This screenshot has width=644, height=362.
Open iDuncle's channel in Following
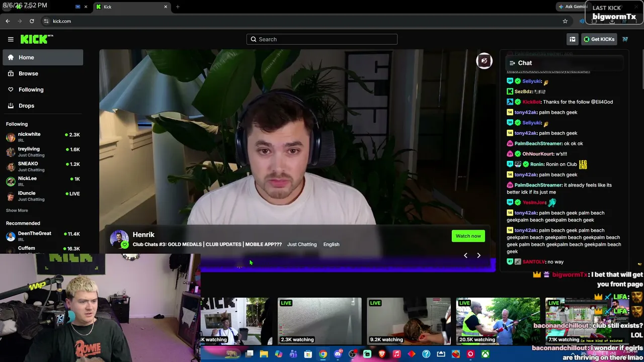coord(43,196)
